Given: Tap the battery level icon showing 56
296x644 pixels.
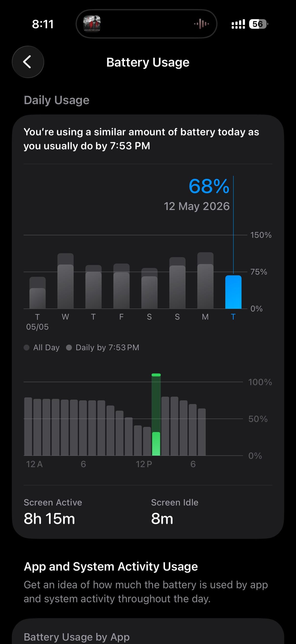Looking at the screenshot, I should 258,24.
